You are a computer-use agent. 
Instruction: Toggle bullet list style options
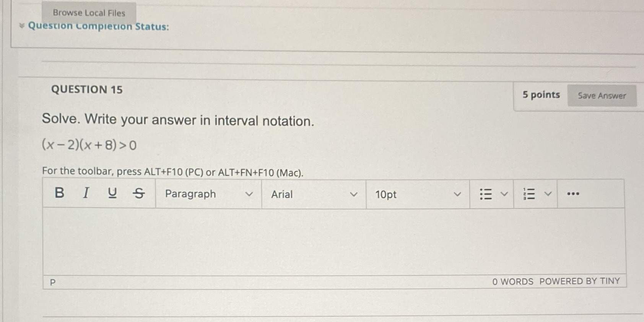click(x=504, y=194)
